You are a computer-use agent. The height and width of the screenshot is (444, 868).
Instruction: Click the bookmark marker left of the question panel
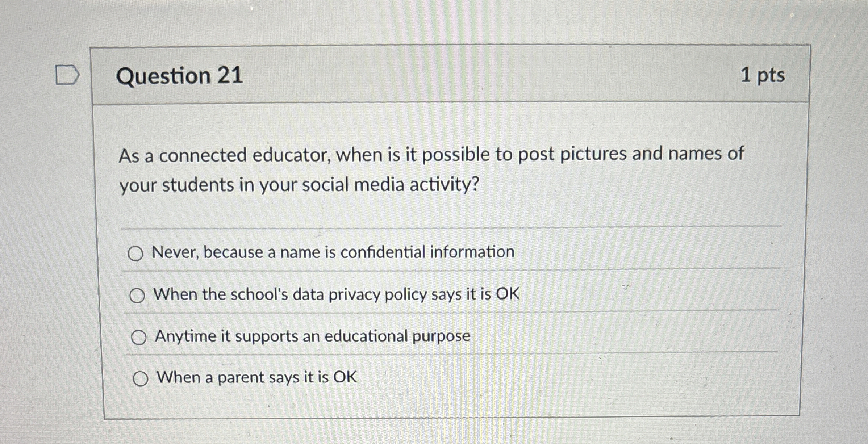click(x=67, y=74)
